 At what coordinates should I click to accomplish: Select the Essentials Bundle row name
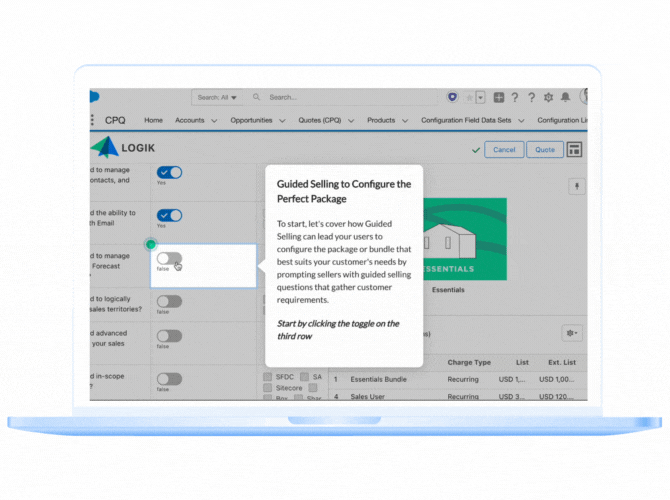click(x=378, y=379)
